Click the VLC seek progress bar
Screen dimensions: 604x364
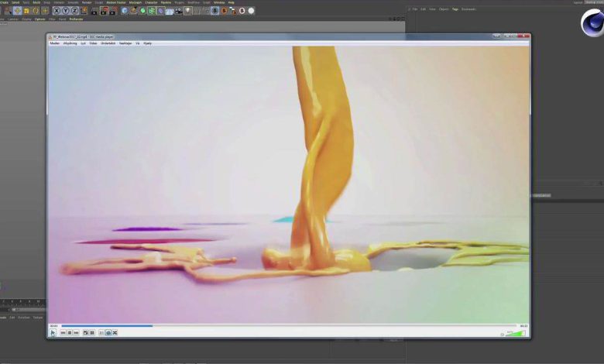click(289, 326)
